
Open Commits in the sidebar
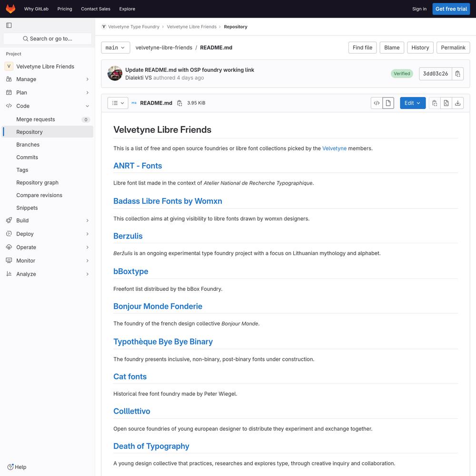pos(47,157)
